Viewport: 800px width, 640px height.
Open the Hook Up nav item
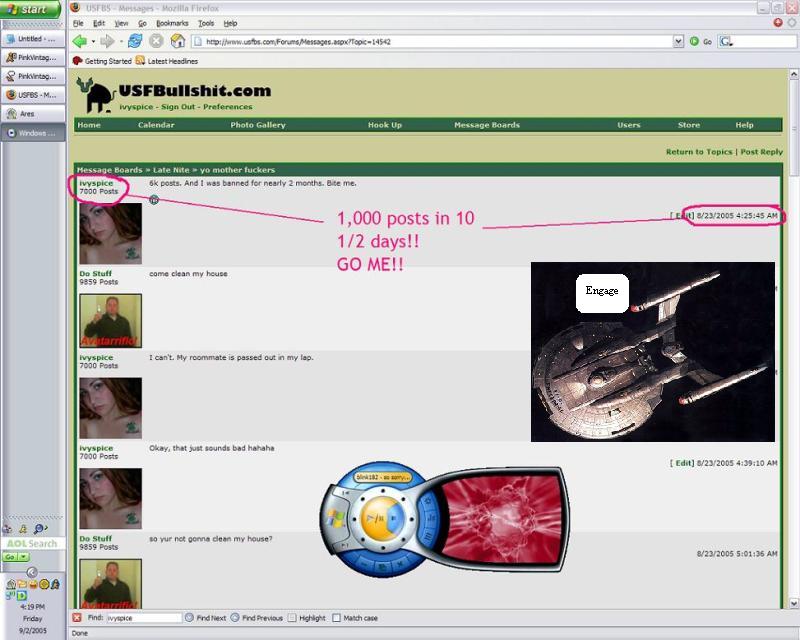click(x=385, y=125)
